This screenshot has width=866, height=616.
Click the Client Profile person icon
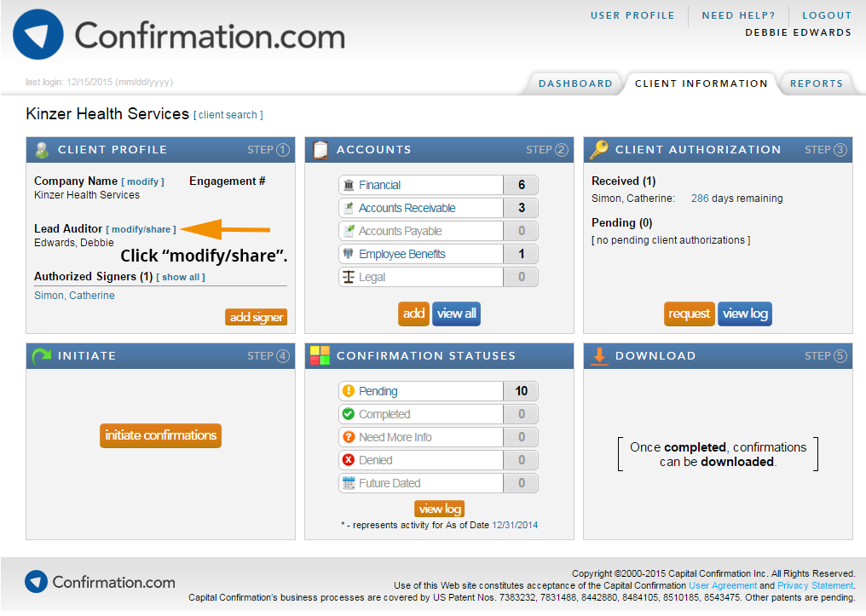tap(42, 150)
